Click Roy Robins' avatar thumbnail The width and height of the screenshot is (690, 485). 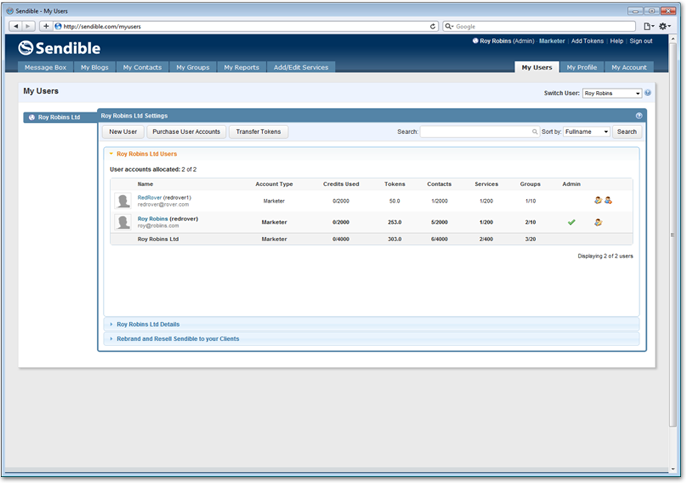click(x=123, y=222)
